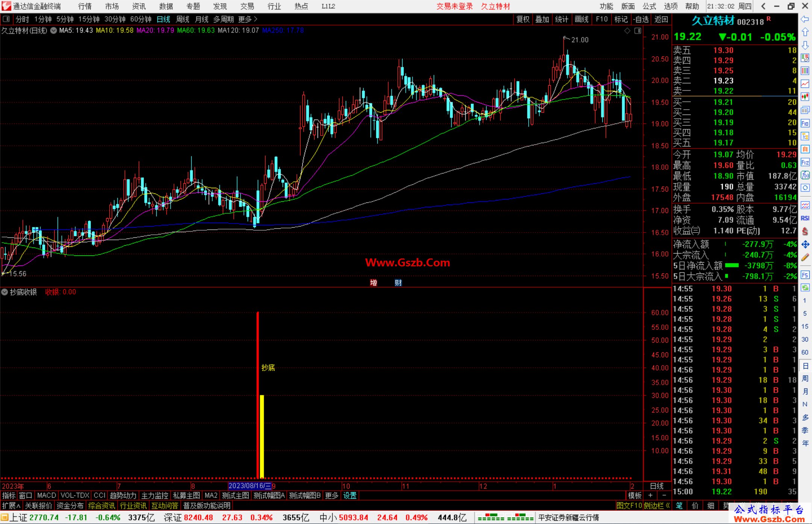Click the 返回 return button
This screenshot has width=812, height=524.
(x=661, y=19)
